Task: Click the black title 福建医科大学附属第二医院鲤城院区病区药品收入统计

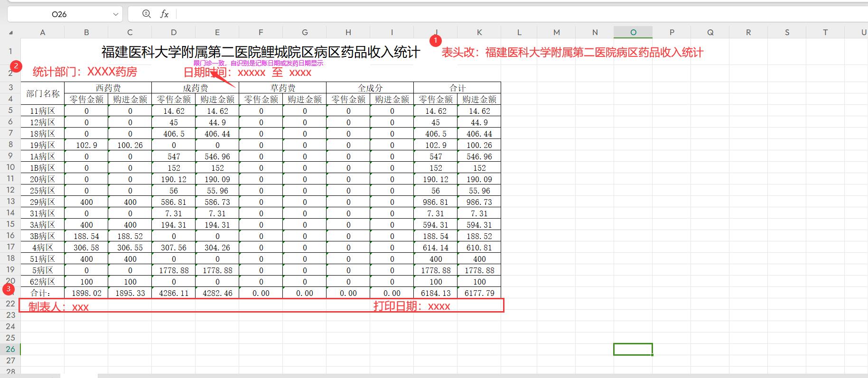Action: click(261, 52)
